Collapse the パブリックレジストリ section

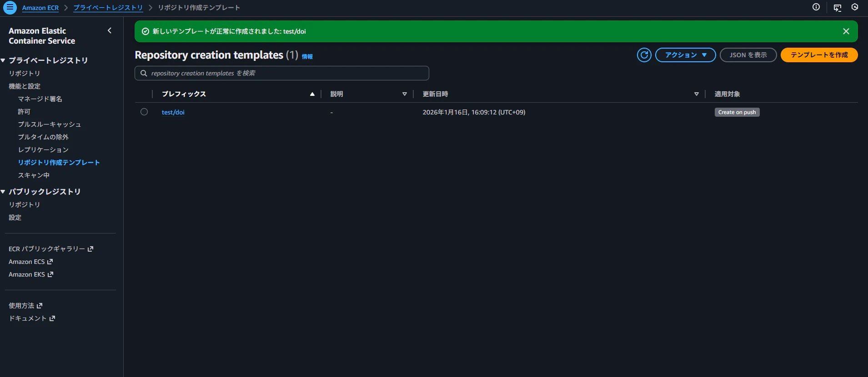[3, 192]
